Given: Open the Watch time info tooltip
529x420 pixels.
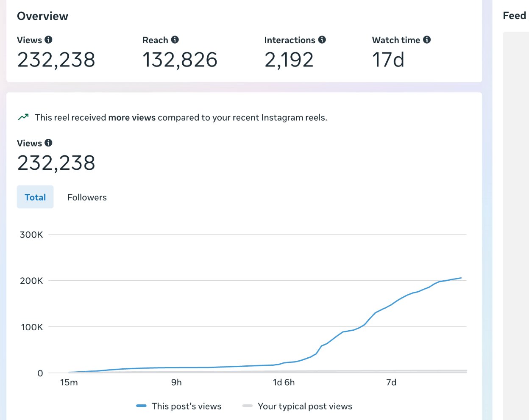Looking at the screenshot, I should point(427,40).
